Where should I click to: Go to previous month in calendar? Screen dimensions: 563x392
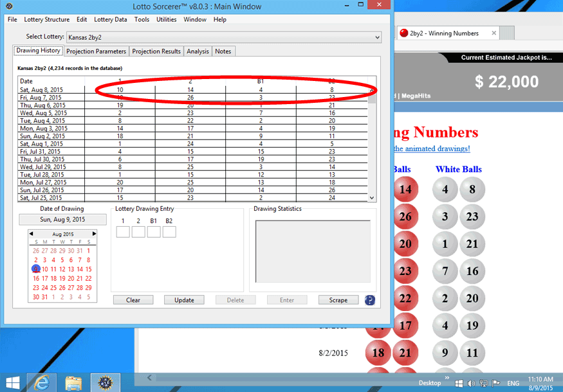coord(32,234)
